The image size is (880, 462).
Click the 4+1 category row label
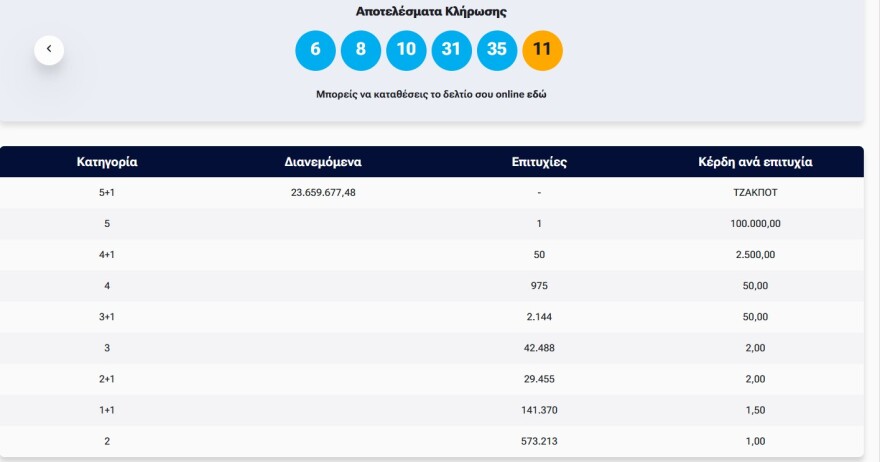(x=107, y=255)
